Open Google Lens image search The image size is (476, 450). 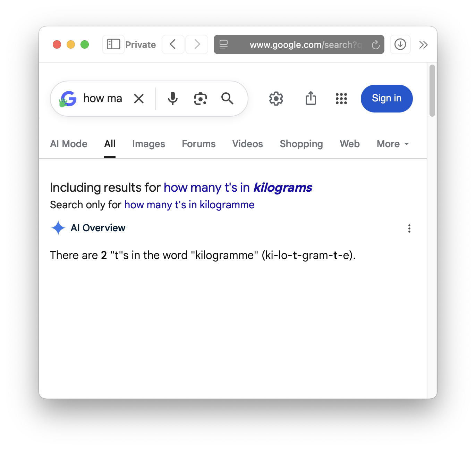click(200, 99)
